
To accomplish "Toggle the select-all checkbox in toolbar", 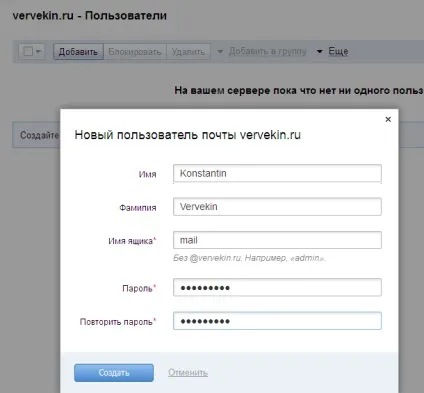I will tap(28, 51).
